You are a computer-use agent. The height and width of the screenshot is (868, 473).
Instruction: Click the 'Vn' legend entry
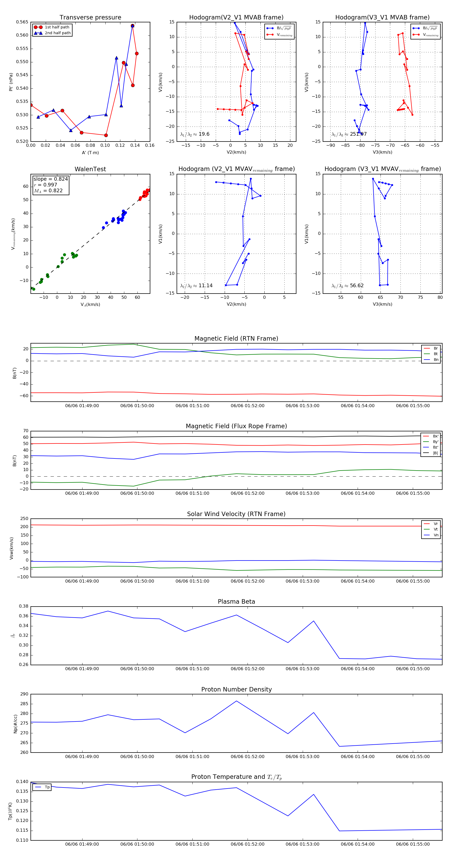(431, 535)
